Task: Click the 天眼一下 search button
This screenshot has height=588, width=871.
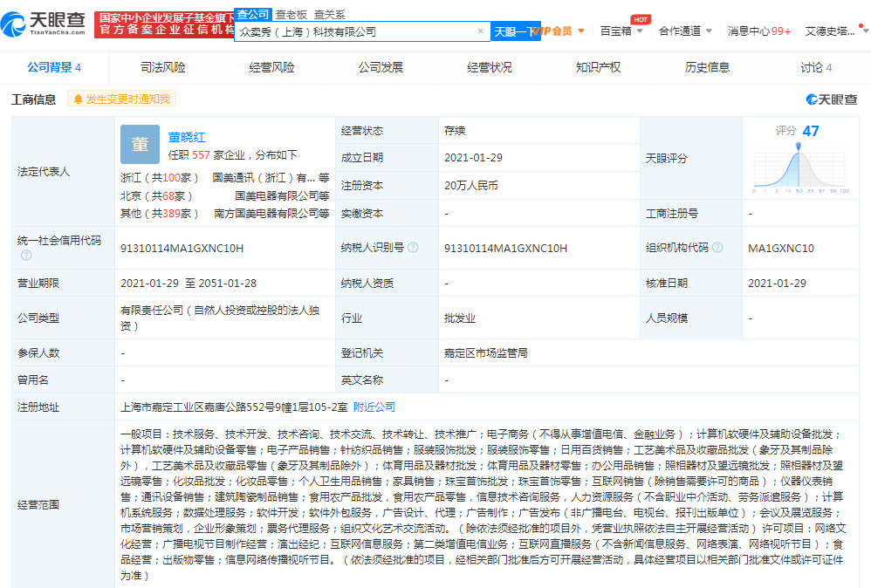Action: click(x=516, y=31)
